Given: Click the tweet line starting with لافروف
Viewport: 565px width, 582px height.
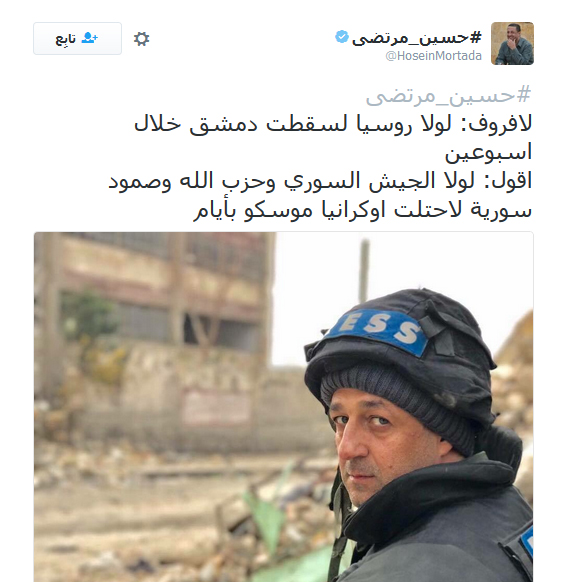Looking at the screenshot, I should (x=333, y=124).
